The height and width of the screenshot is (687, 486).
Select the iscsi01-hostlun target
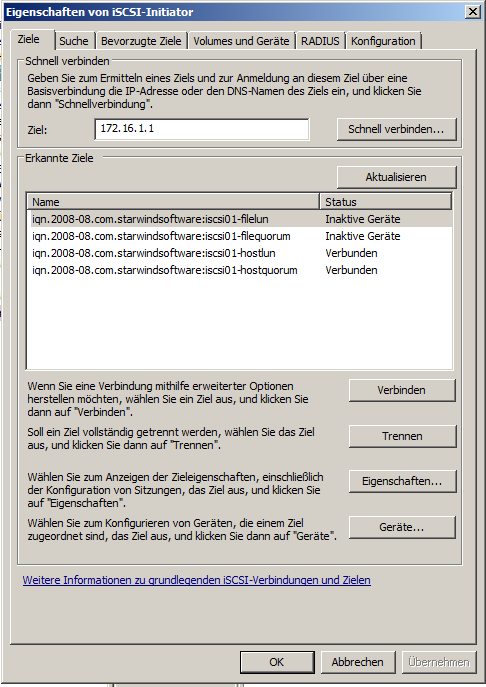click(239, 253)
